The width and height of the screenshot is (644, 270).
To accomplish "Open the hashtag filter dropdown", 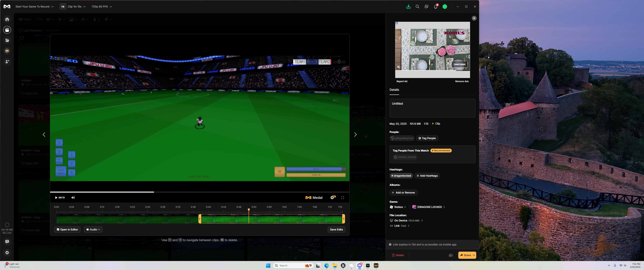I will (84, 19).
